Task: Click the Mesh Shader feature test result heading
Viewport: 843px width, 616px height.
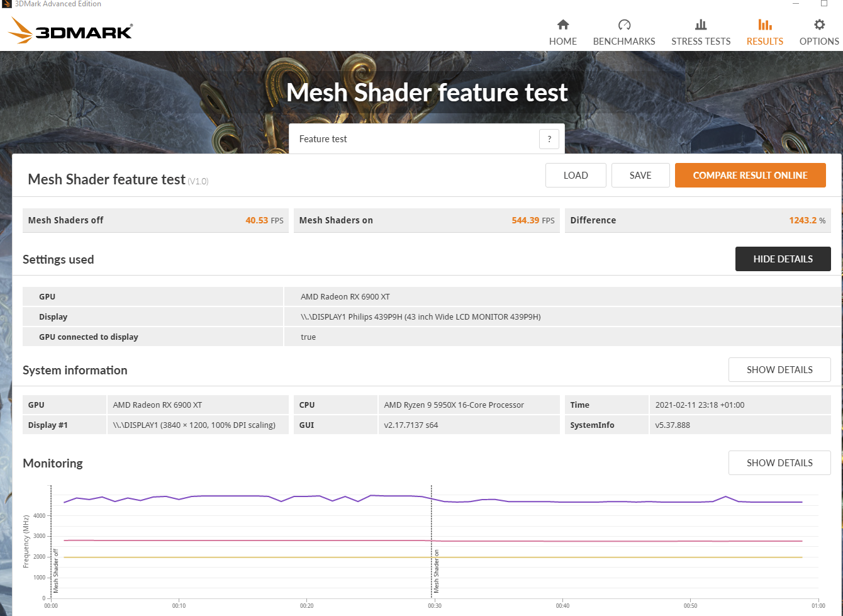Action: pyautogui.click(x=107, y=179)
